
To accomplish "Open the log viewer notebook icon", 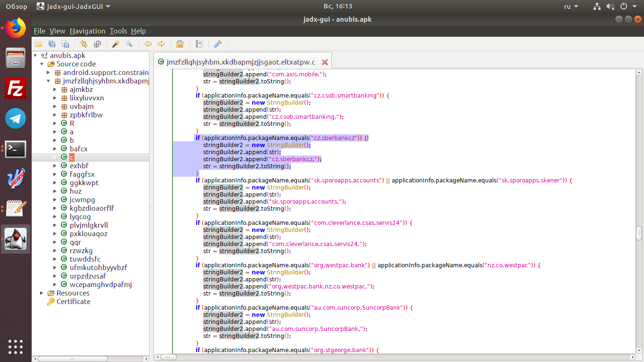I will [x=199, y=44].
